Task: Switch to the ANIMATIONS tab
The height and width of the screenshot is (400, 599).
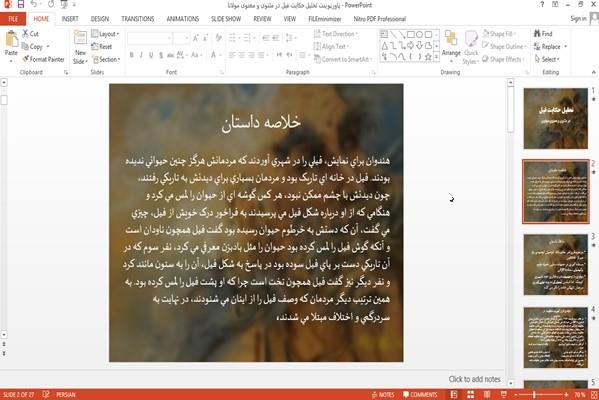Action: point(183,19)
